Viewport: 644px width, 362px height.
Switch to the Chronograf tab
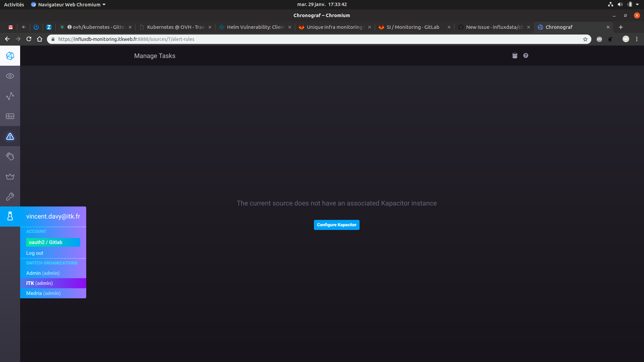click(x=559, y=27)
